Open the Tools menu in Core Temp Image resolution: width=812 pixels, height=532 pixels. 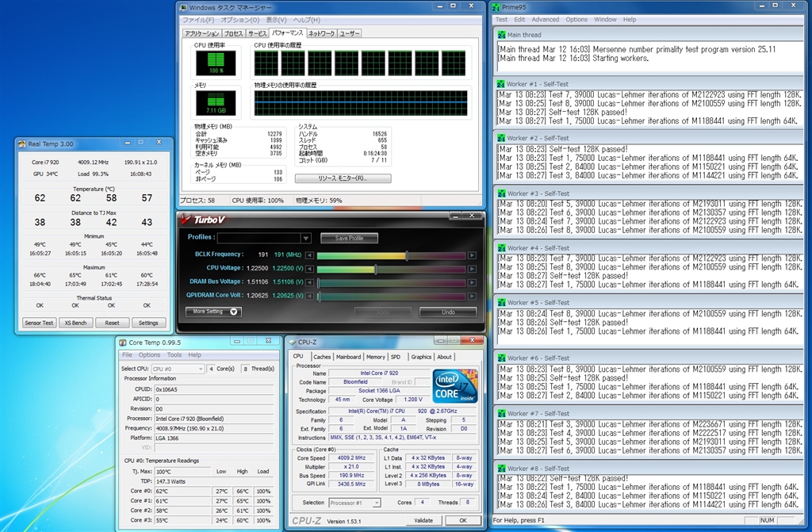pyautogui.click(x=174, y=355)
